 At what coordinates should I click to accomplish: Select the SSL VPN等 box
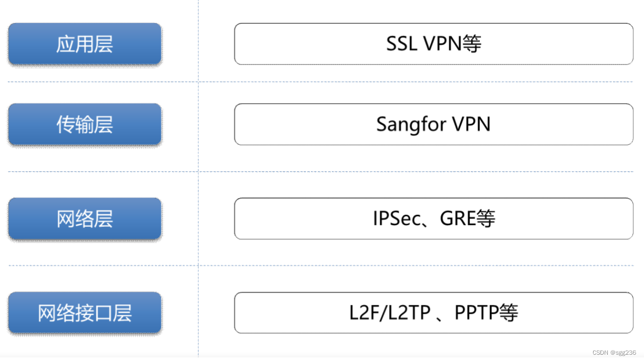434,44
